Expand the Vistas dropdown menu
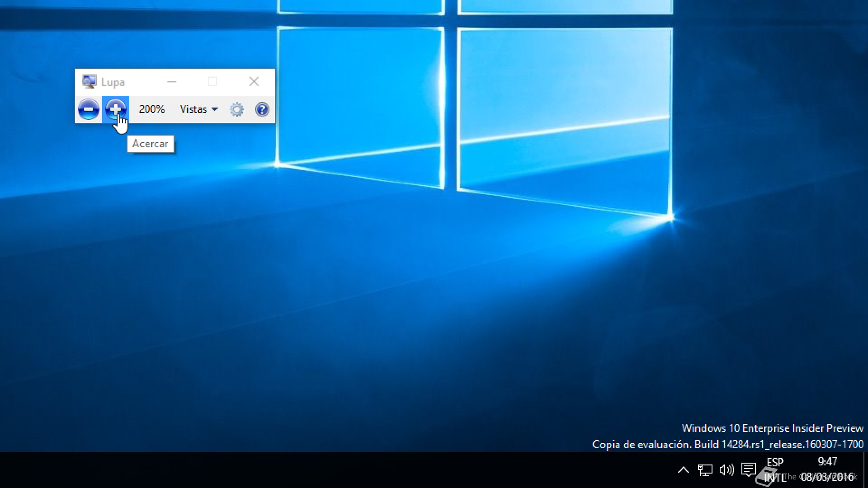 [x=199, y=109]
